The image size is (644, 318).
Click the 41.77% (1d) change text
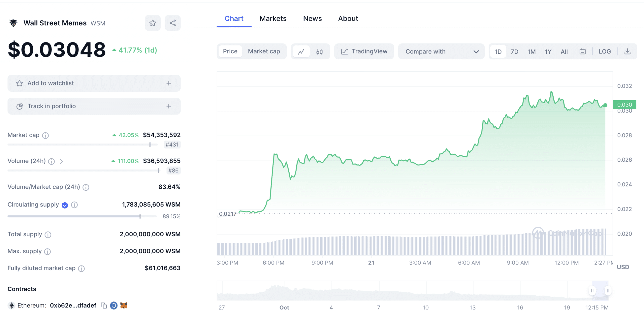(138, 50)
